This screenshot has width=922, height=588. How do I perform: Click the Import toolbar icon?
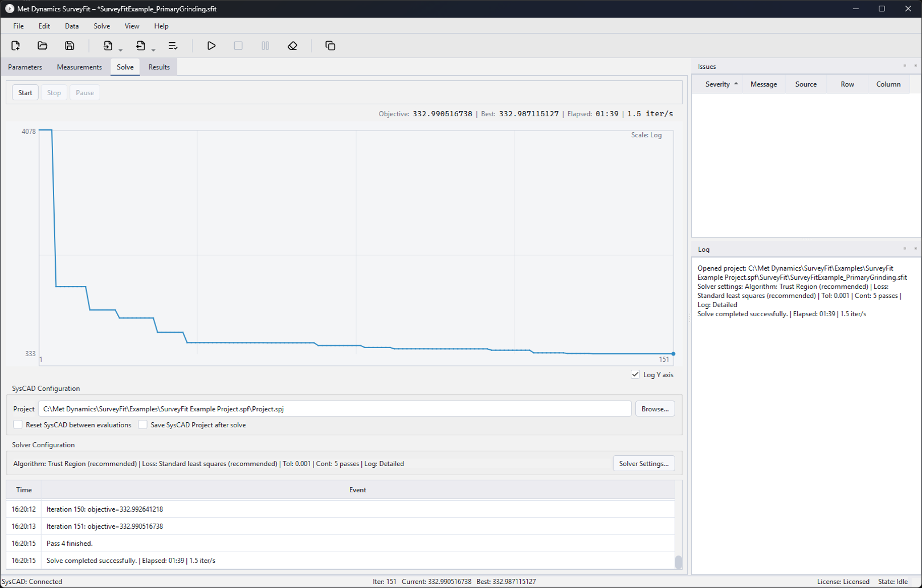tap(108, 46)
